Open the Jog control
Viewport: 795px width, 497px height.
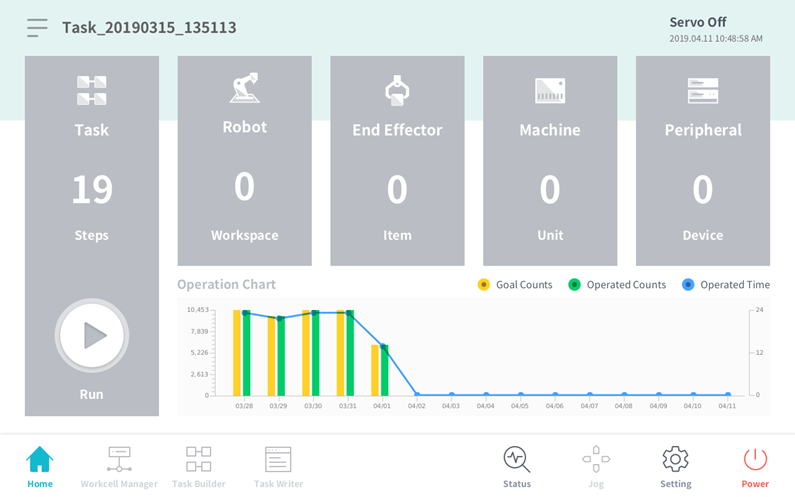coord(596,466)
